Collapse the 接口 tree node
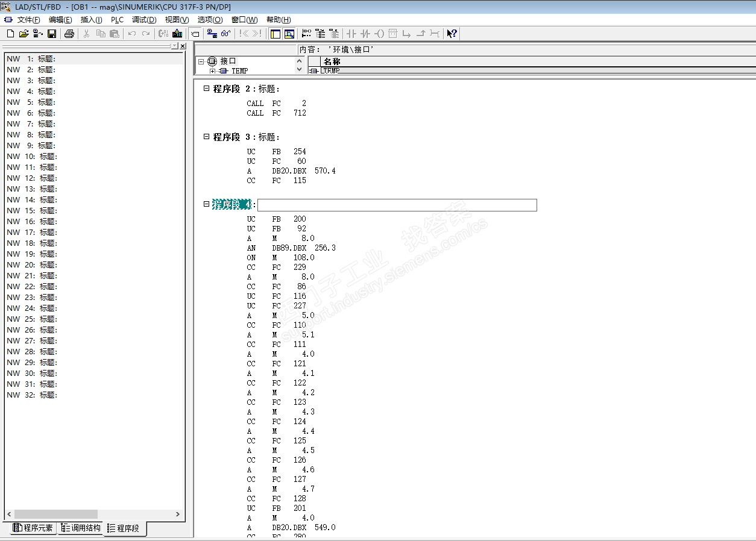Viewport: 756px width, 541px height. [201, 61]
